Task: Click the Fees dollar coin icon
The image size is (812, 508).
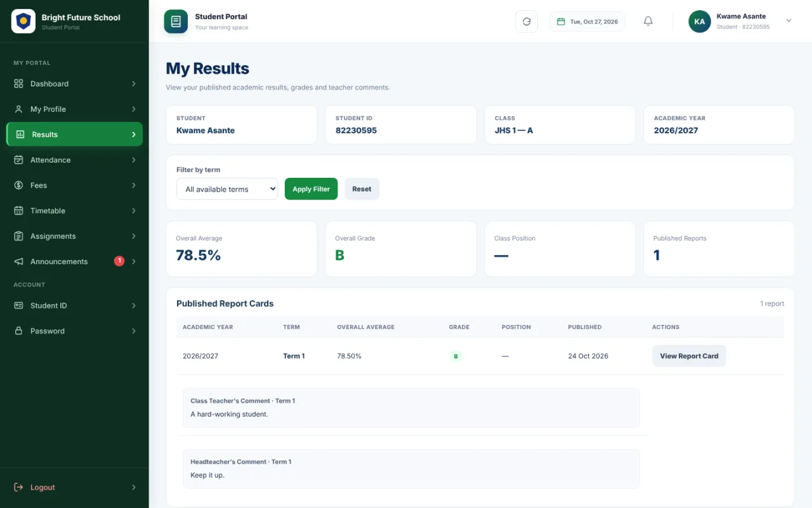Action: pos(18,185)
